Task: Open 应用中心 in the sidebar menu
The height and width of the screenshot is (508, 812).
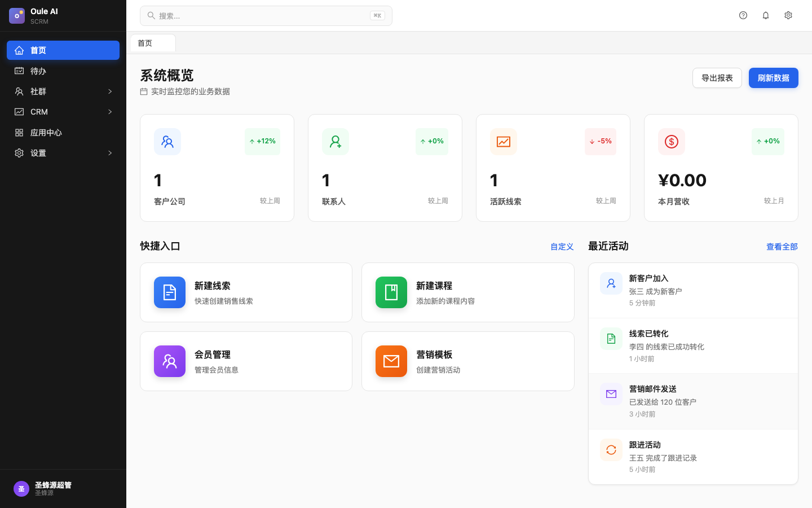Action: click(x=63, y=133)
